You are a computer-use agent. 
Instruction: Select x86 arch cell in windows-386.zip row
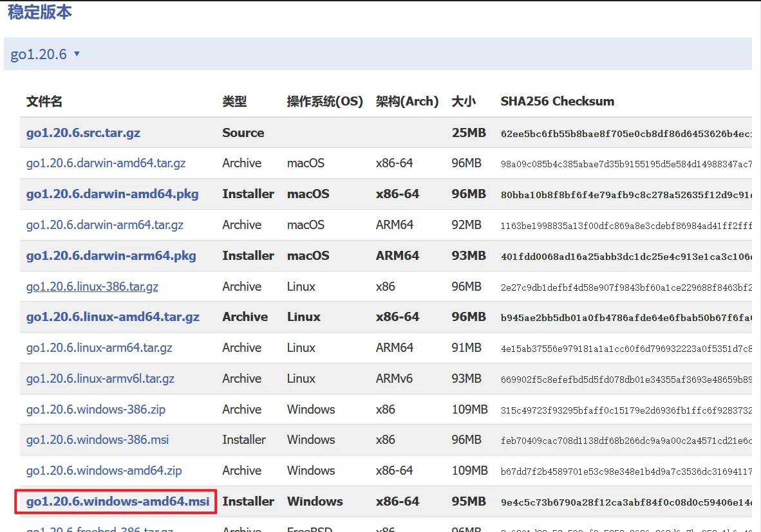pos(386,409)
